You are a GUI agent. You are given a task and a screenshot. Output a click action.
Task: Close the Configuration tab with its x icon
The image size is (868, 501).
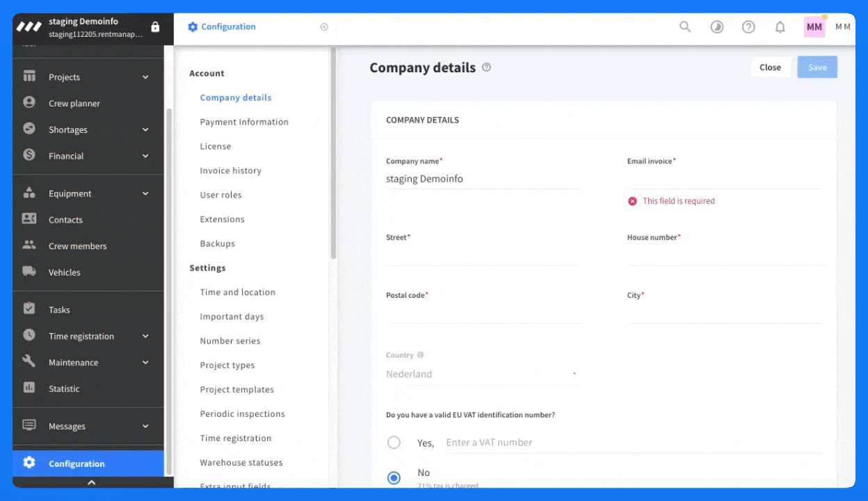pyautogui.click(x=324, y=27)
